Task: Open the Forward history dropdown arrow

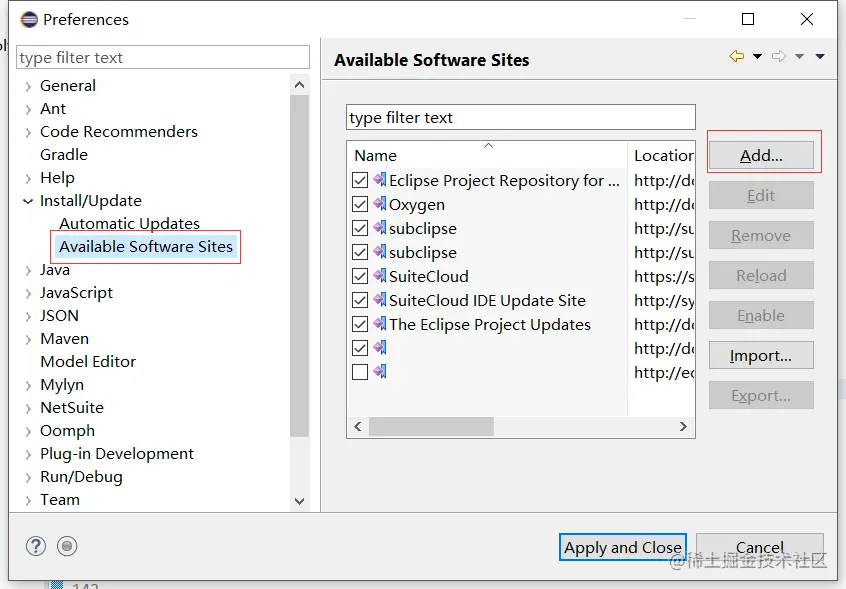Action: (x=800, y=56)
